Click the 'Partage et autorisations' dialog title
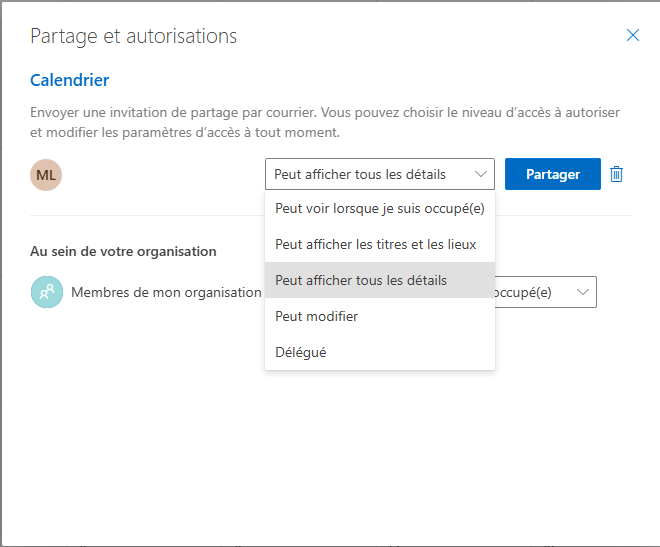The height and width of the screenshot is (547, 660). [133, 36]
